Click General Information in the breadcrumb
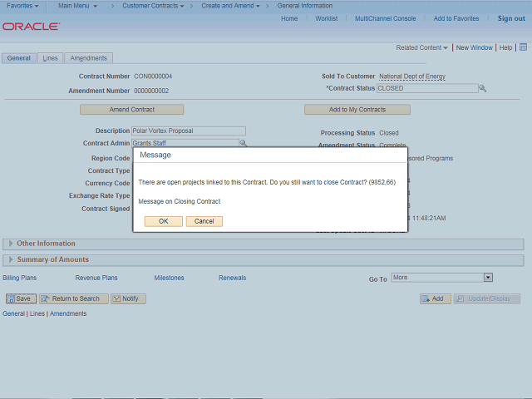 click(305, 6)
